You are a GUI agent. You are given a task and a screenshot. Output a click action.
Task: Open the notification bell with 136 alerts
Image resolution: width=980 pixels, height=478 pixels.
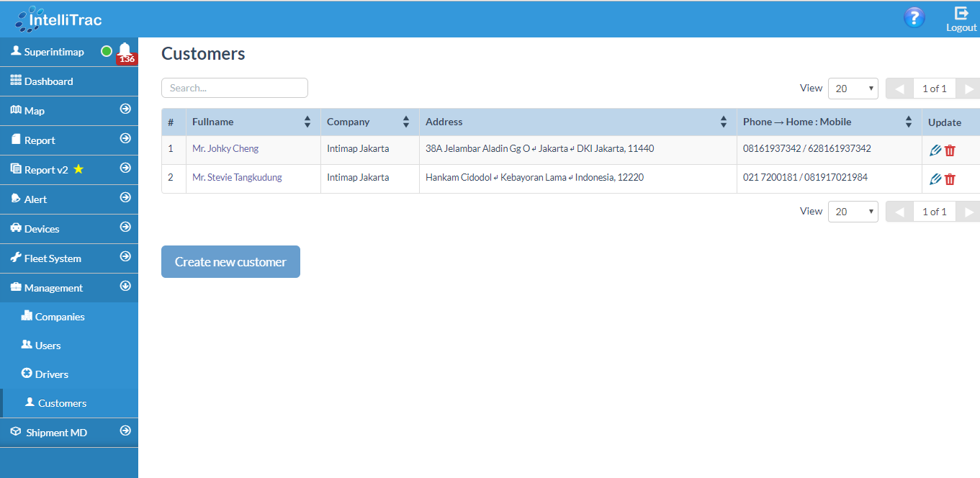point(125,52)
